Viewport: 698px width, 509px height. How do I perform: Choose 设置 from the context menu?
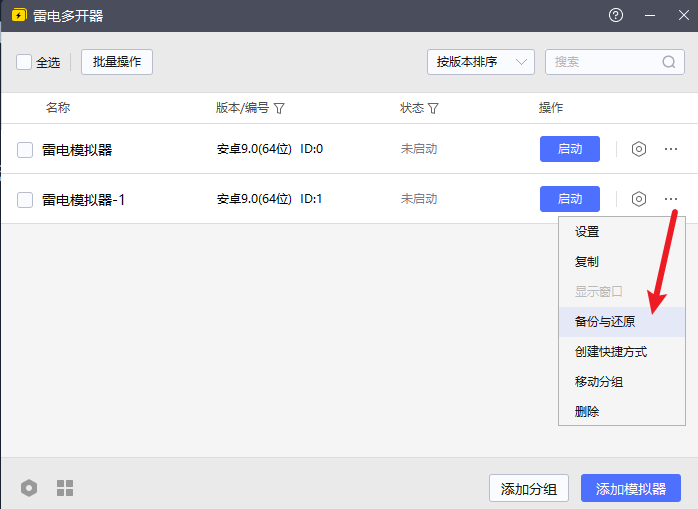point(622,232)
